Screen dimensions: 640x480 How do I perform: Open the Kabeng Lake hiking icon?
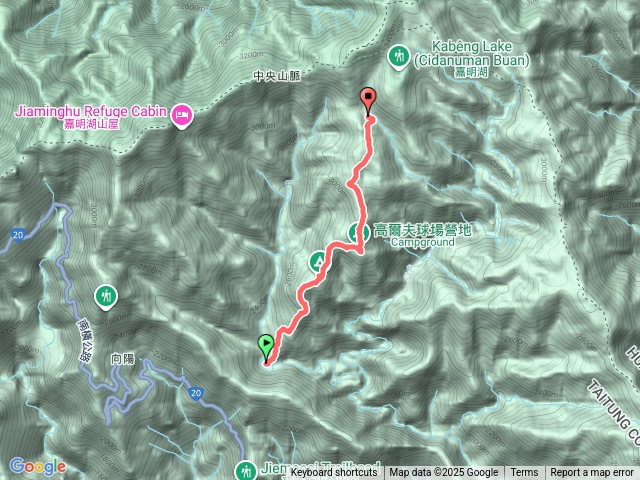(399, 57)
